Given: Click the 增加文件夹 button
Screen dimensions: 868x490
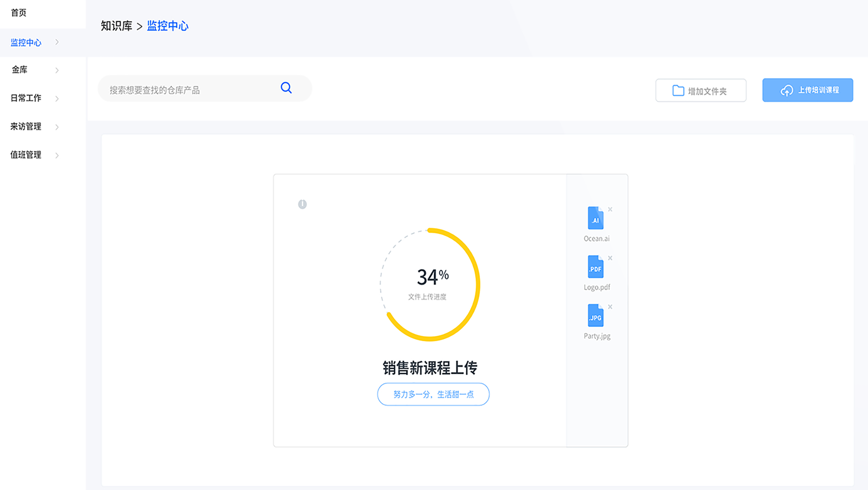Looking at the screenshot, I should tap(701, 90).
